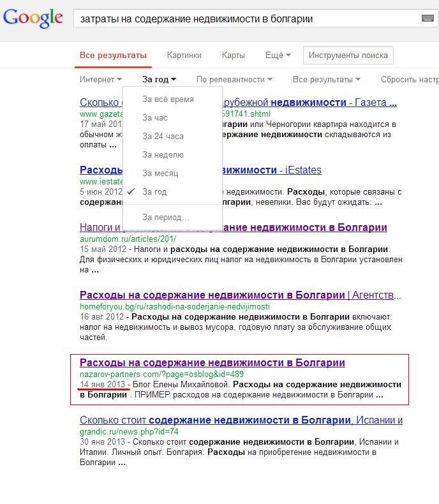The height and width of the screenshot is (504, 439).
Task: Switch to the Карты tab
Action: 233,56
